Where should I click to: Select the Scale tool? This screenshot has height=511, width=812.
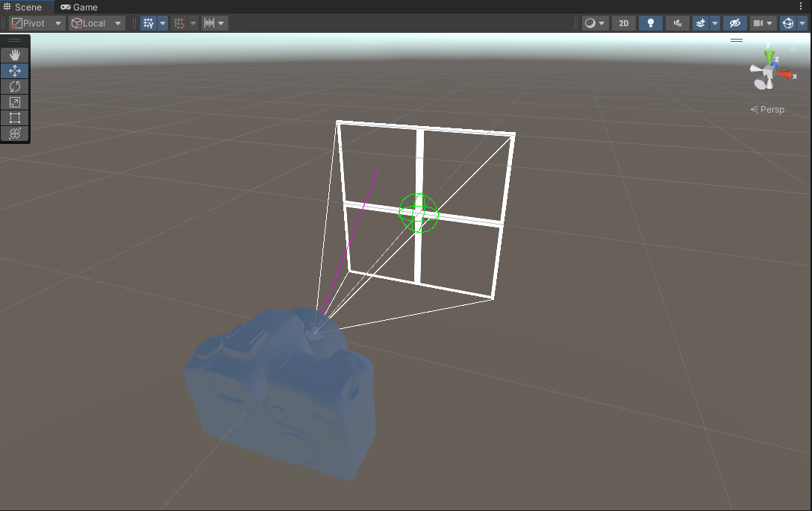[15, 101]
